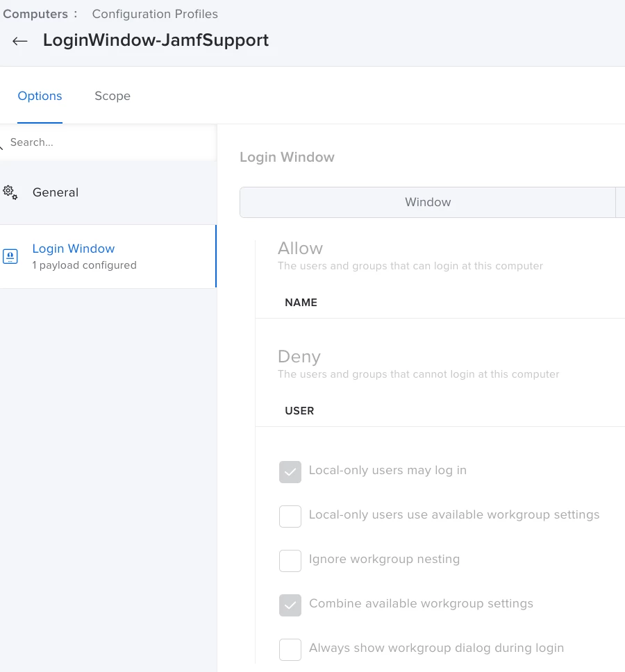Click the USER column header
This screenshot has width=625, height=672.
(299, 411)
